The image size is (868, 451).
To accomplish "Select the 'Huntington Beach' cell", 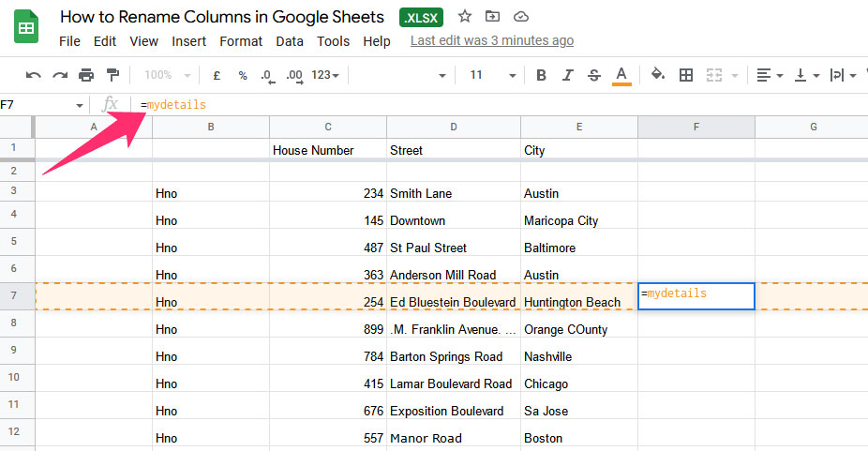I will click(579, 296).
